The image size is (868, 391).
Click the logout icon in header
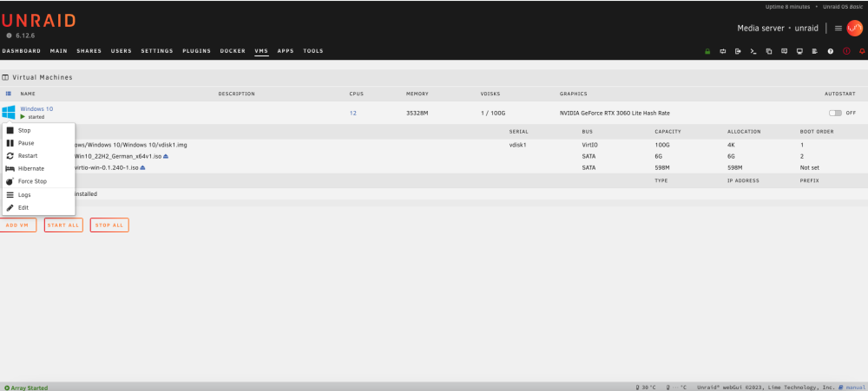(738, 51)
